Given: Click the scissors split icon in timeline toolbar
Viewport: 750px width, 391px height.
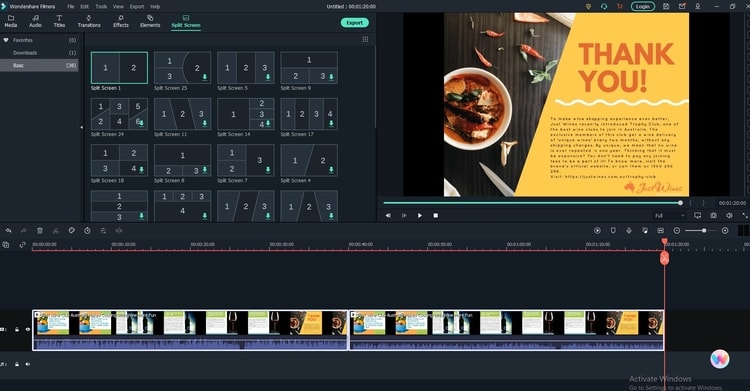Looking at the screenshot, I should 55,231.
